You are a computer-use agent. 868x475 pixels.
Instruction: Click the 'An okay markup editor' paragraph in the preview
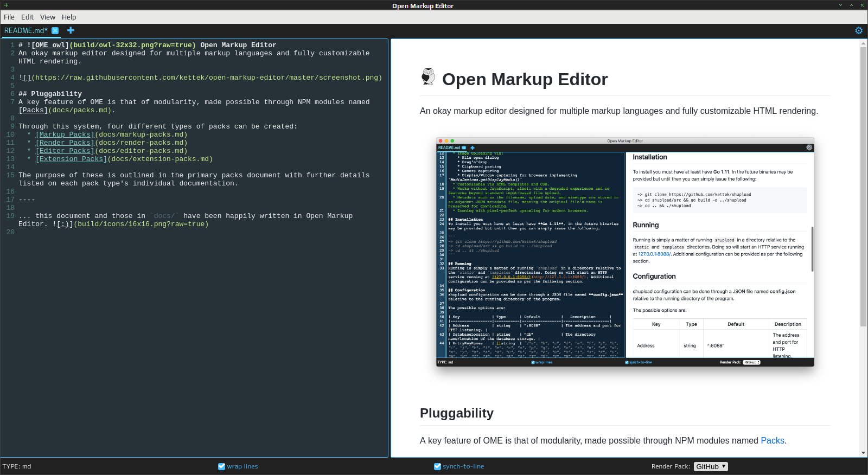(619, 111)
